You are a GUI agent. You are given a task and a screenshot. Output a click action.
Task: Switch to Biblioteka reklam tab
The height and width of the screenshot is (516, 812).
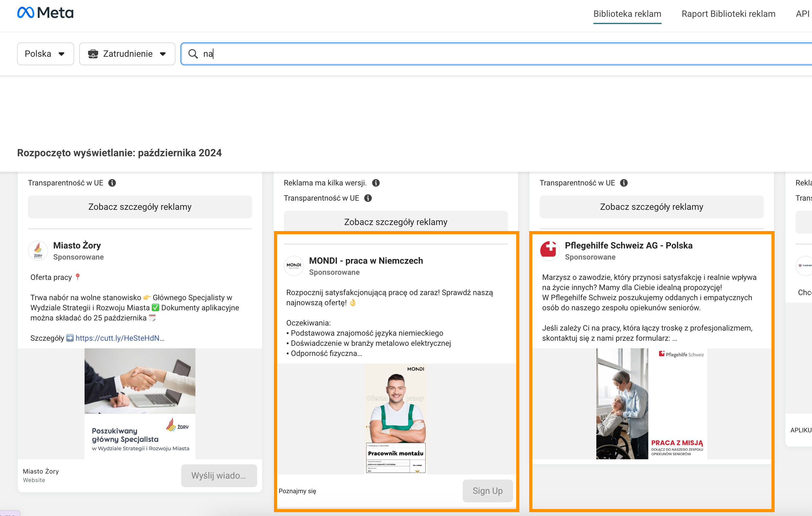(627, 14)
